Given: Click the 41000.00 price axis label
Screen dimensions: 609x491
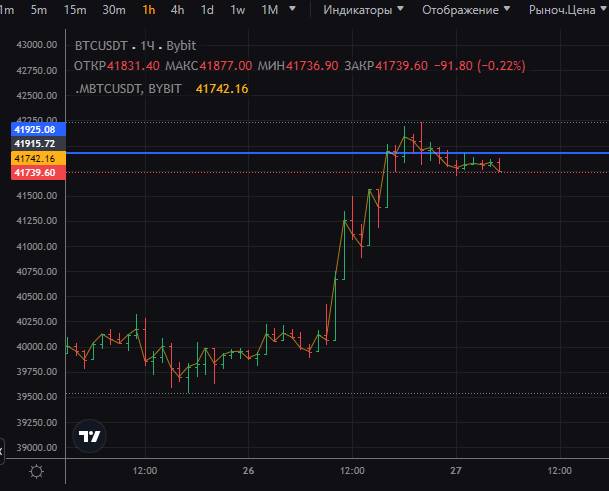Looking at the screenshot, I should [37, 247].
